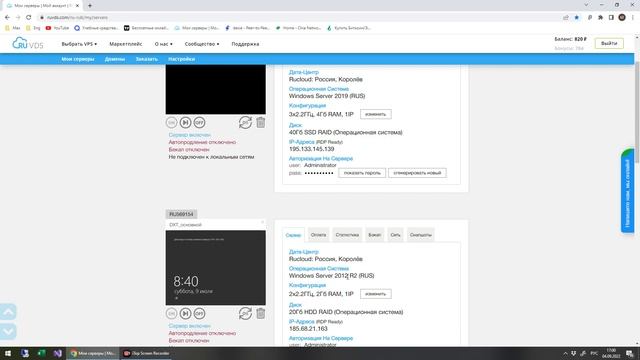Open the Chrome three-dot menu

pos(633,18)
